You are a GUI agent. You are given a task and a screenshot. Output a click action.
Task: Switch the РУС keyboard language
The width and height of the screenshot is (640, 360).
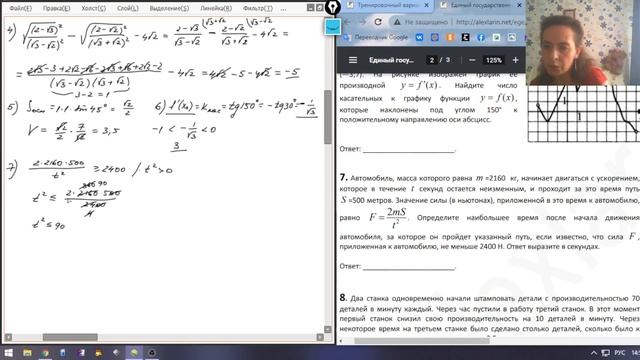coord(620,353)
